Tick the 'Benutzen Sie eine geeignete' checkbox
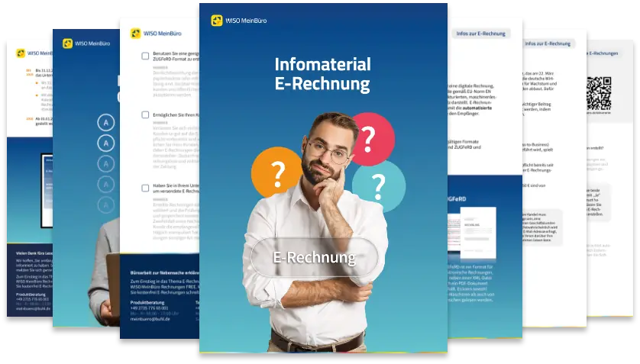 click(x=146, y=56)
